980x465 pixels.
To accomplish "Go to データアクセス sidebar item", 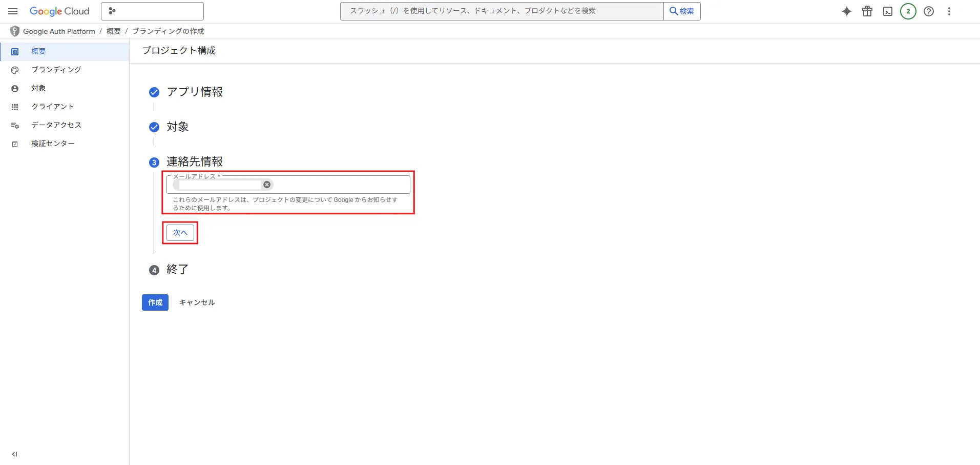I will (56, 125).
